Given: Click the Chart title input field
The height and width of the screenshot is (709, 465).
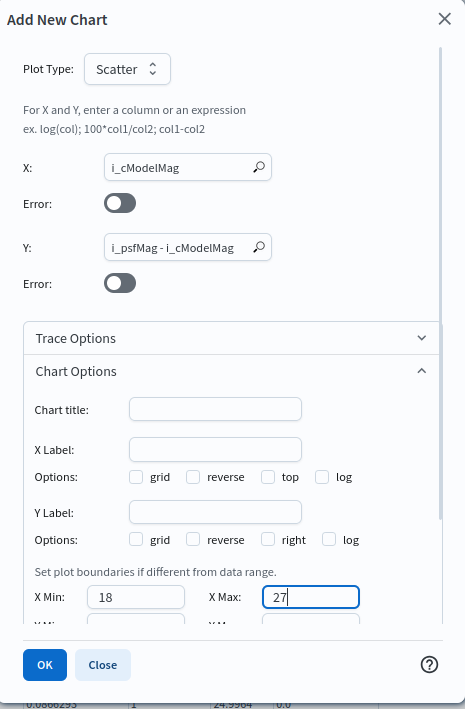Looking at the screenshot, I should (215, 409).
